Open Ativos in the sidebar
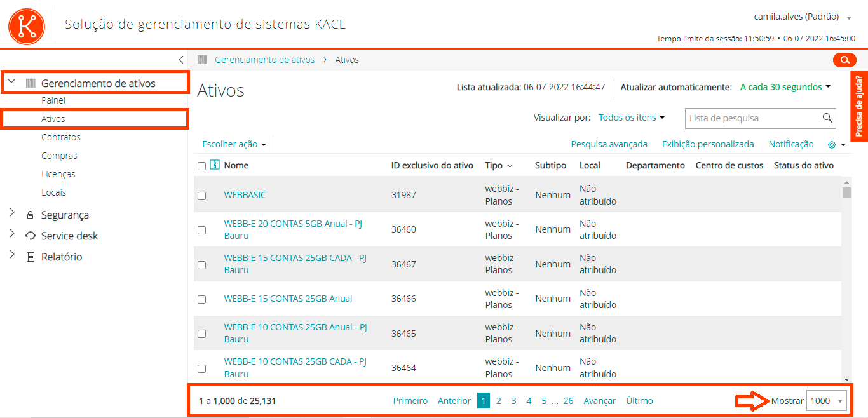This screenshot has width=868, height=418. 53,119
